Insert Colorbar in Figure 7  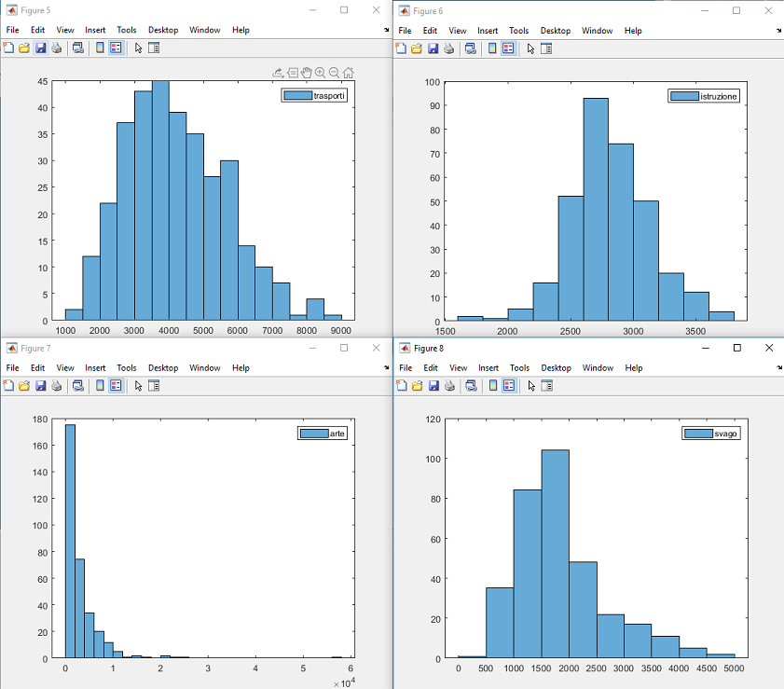coord(100,385)
